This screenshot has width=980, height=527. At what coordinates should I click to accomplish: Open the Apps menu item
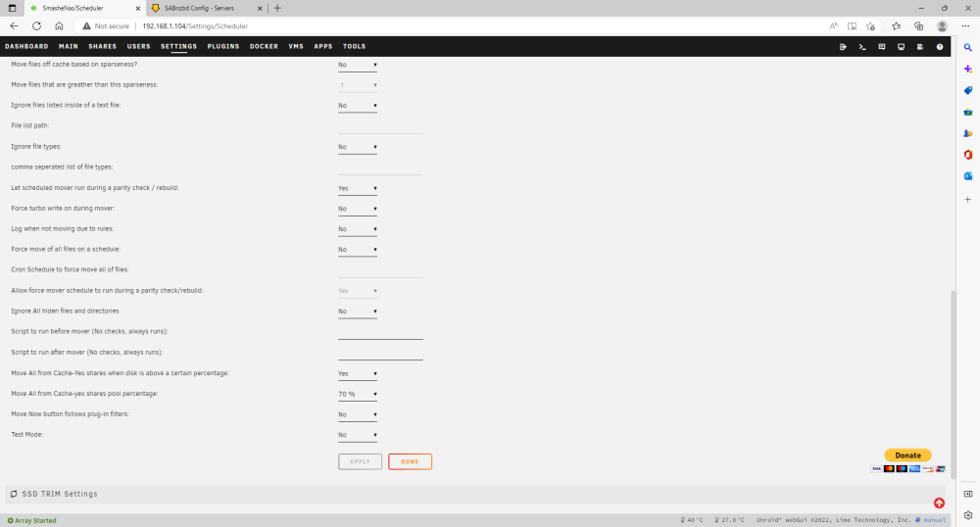(323, 46)
